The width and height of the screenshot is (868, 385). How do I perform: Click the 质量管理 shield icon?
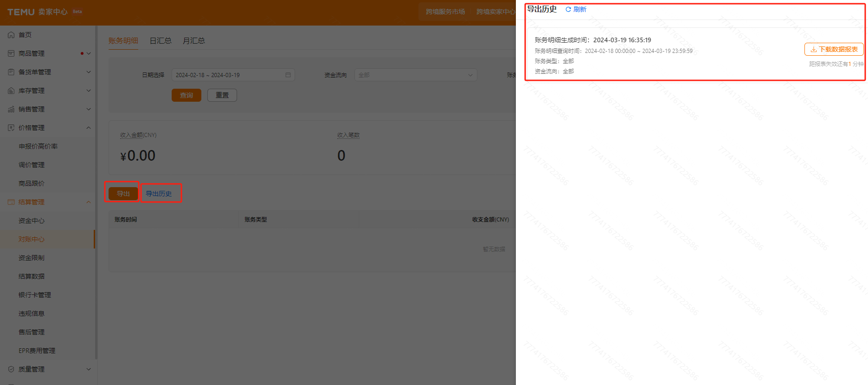(11, 369)
